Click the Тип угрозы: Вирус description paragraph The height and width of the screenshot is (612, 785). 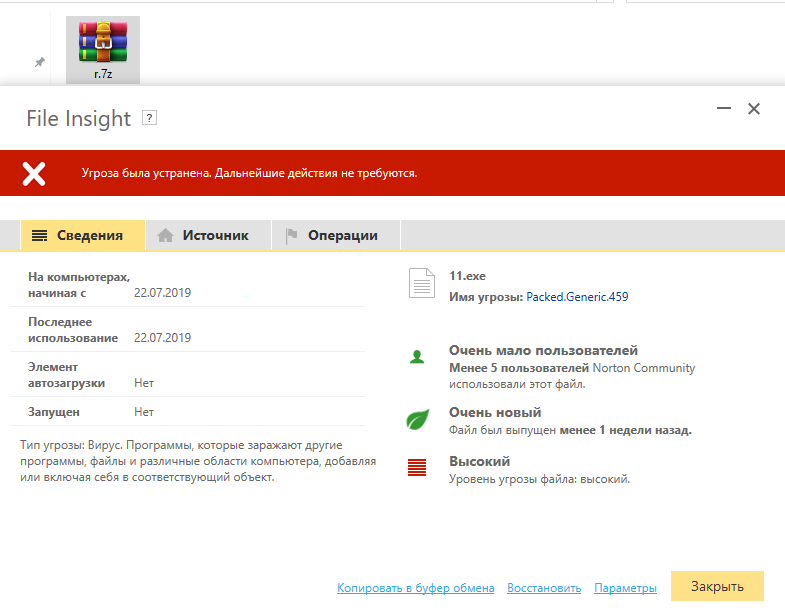[198, 461]
